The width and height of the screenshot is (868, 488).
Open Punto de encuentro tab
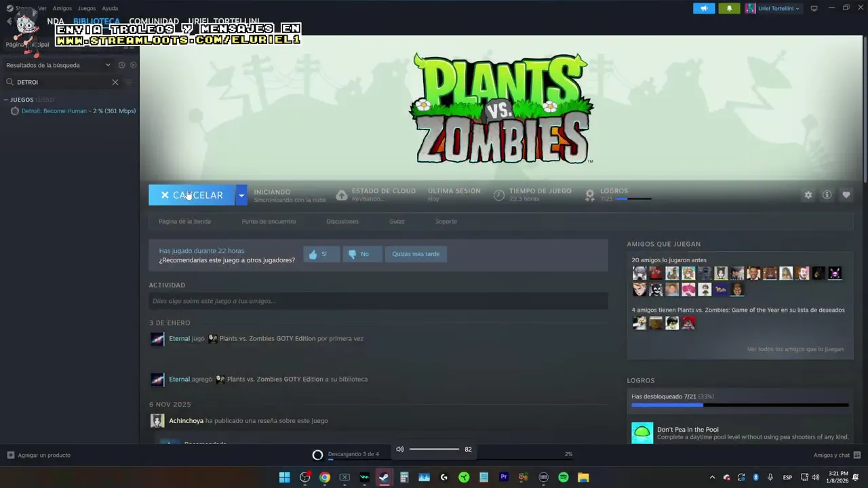tap(269, 222)
